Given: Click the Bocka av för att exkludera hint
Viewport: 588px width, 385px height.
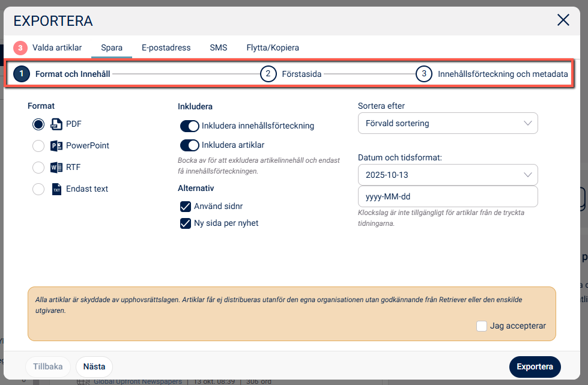Looking at the screenshot, I should pyautogui.click(x=259, y=166).
